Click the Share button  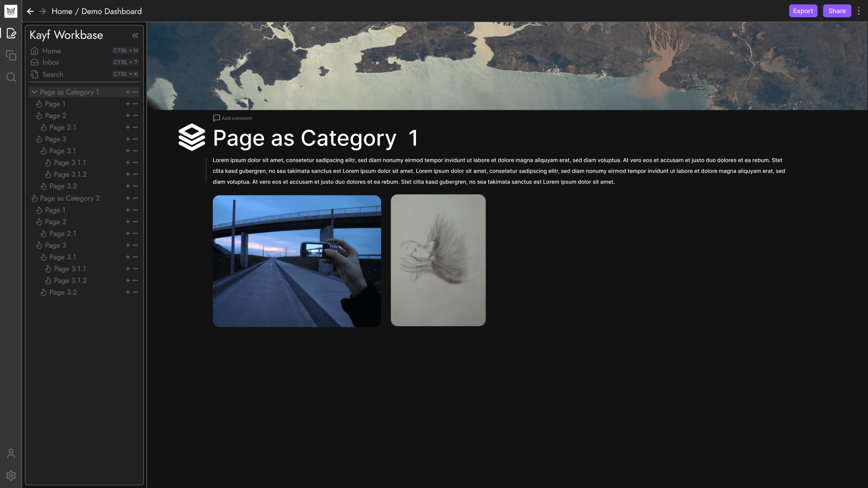coord(837,11)
